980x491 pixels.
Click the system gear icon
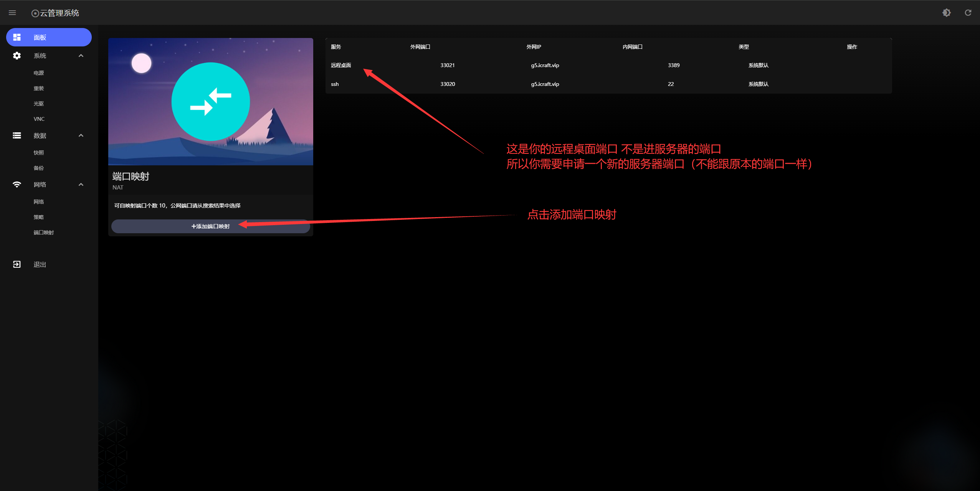click(x=17, y=56)
